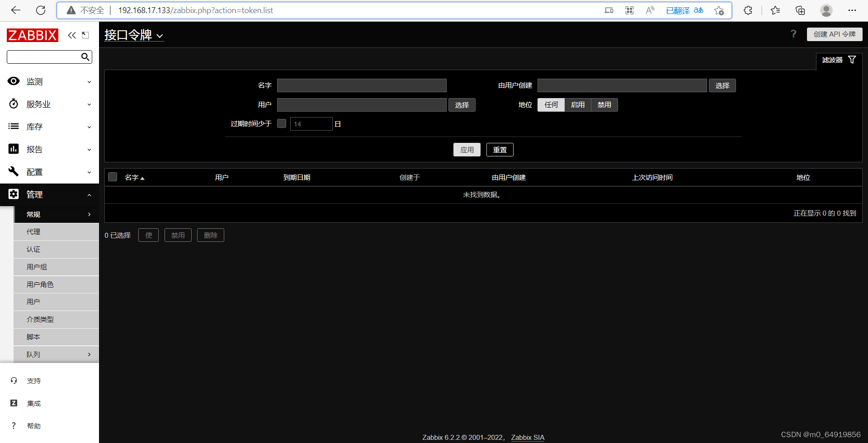The width and height of the screenshot is (868, 443).
Task: Open the 用户角色 menu item
Action: click(x=57, y=284)
